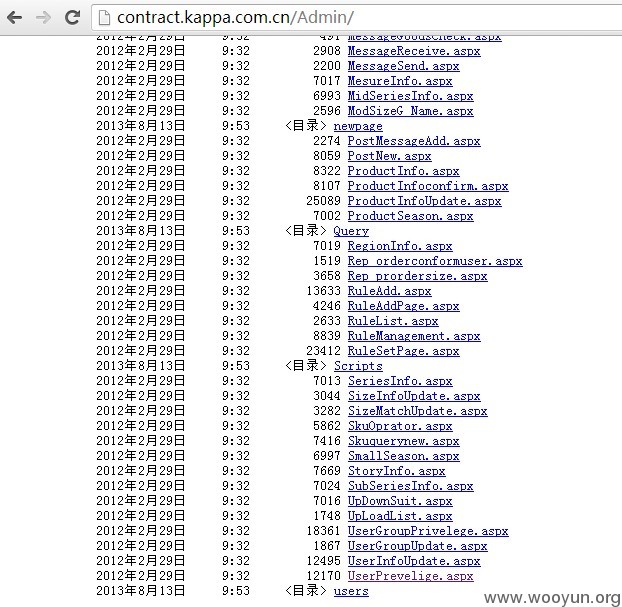This screenshot has width=622, height=607.
Task: Click date 2013年8月13日 in Query row
Action: coord(140,231)
